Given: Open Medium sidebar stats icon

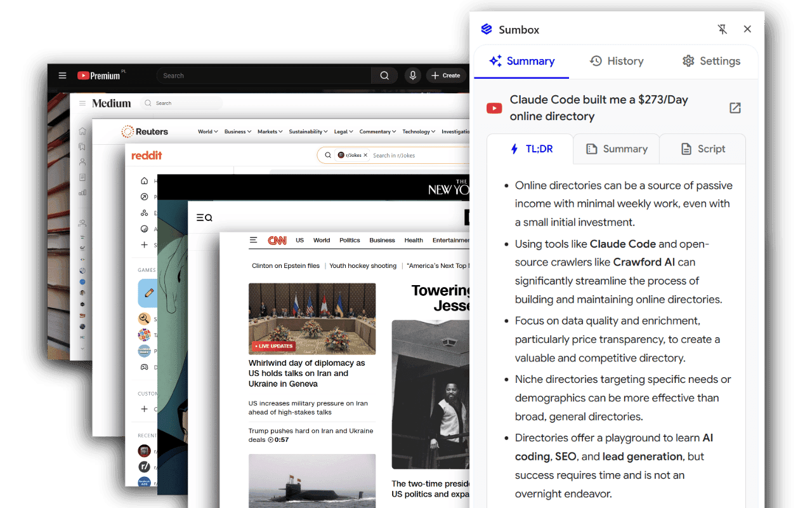Looking at the screenshot, I should 82,192.
